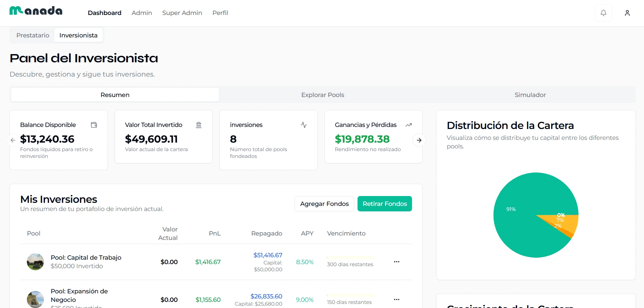Image resolution: width=644 pixels, height=308 pixels.
Task: Click the PnL column header
Action: (215, 233)
